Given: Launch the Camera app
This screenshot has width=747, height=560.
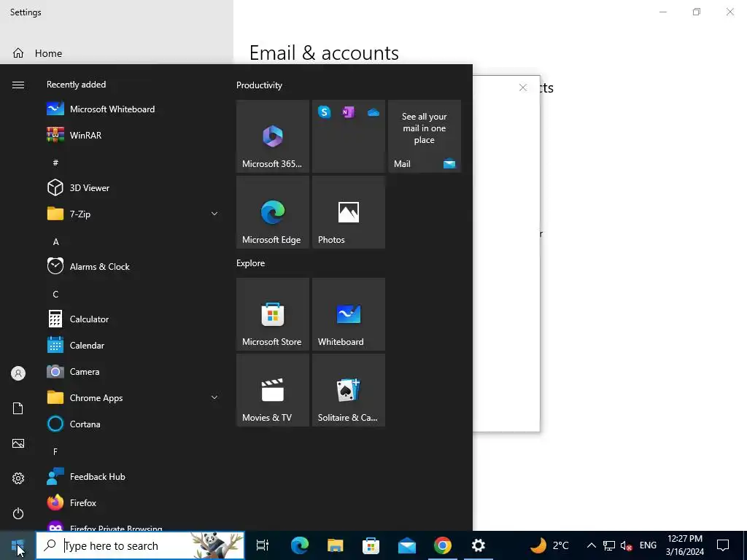Looking at the screenshot, I should 132,371.
